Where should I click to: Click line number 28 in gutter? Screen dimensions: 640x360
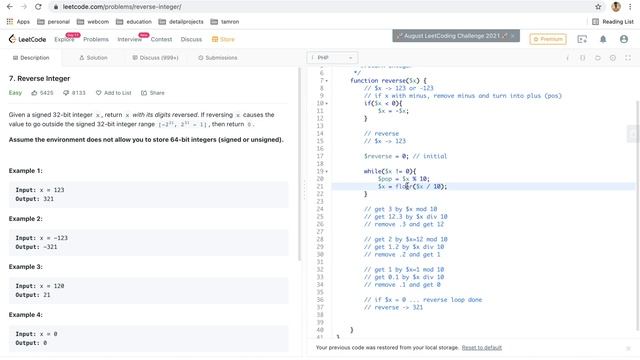[x=320, y=239]
